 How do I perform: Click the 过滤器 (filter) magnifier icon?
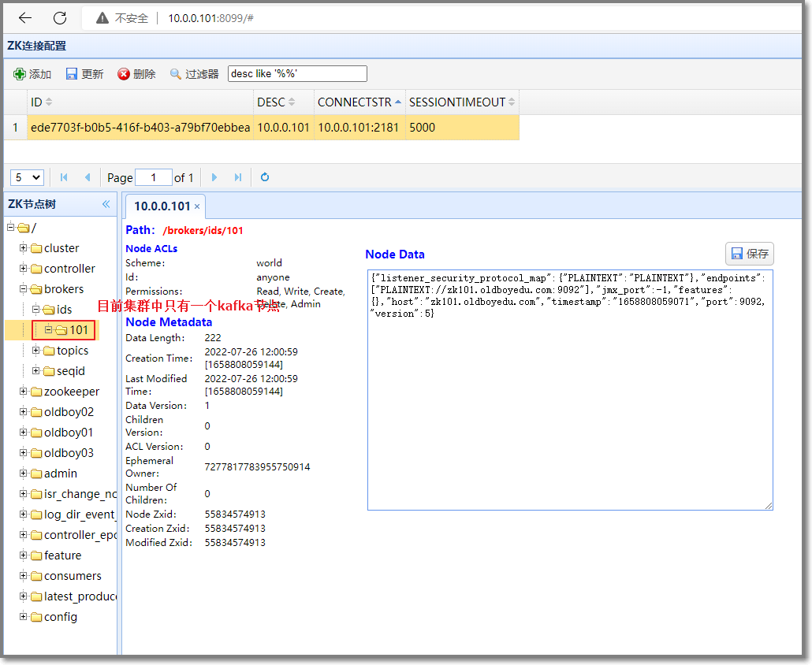click(x=176, y=74)
